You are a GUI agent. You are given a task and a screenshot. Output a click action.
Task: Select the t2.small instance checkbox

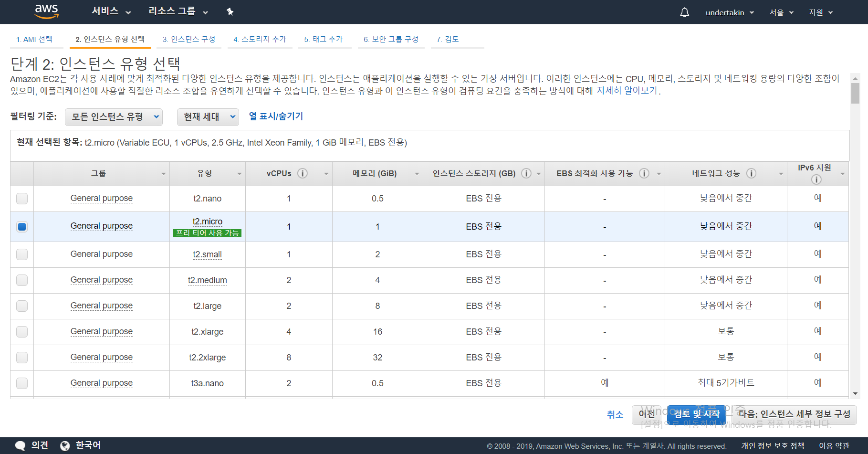22,254
